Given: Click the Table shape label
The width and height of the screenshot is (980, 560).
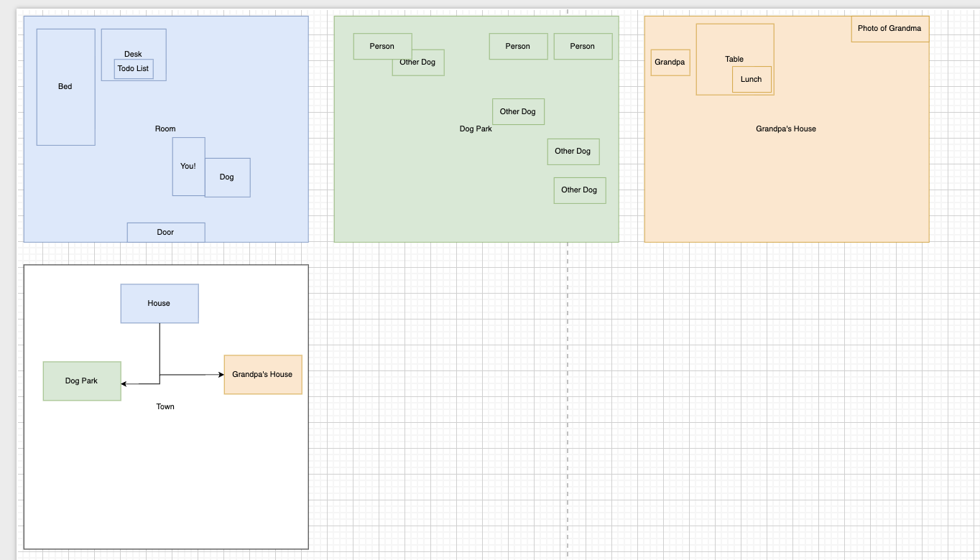Looking at the screenshot, I should pos(734,60).
